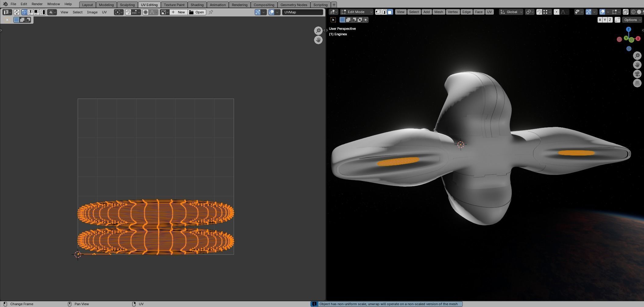This screenshot has height=307, width=644.
Task: Toggle UV editor gizmos
Action: click(x=258, y=12)
